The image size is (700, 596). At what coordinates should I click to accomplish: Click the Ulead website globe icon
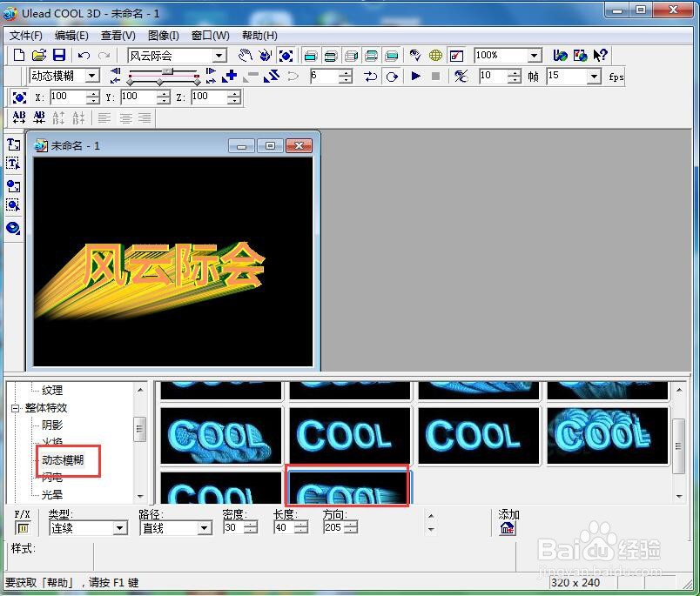pyautogui.click(x=560, y=56)
